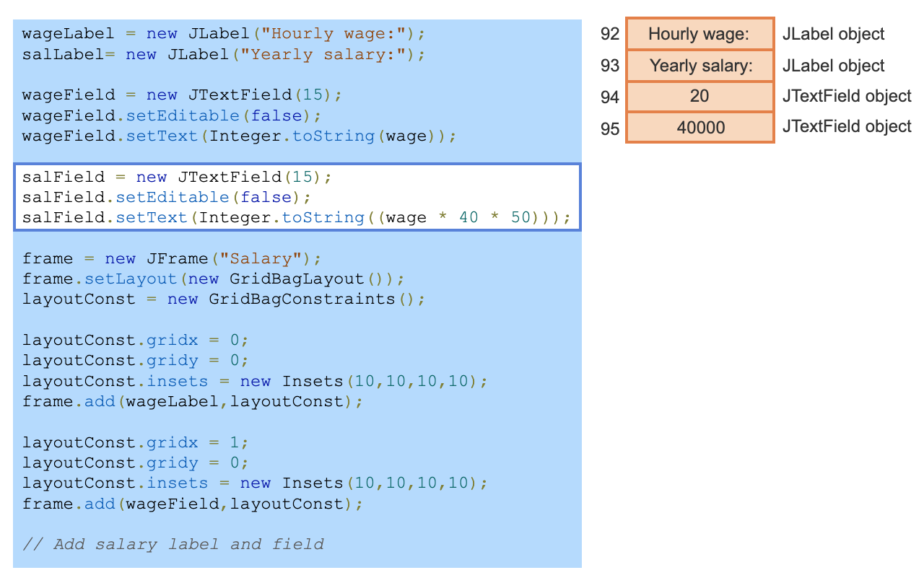Click the salField.setEditable(false) line
The height and width of the screenshot is (583, 924).
point(167,197)
